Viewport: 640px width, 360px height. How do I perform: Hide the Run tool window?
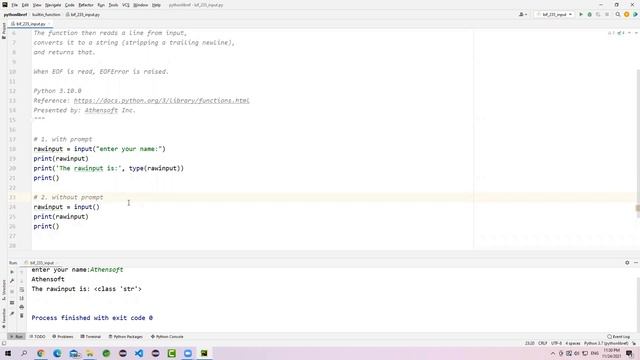click(x=636, y=263)
